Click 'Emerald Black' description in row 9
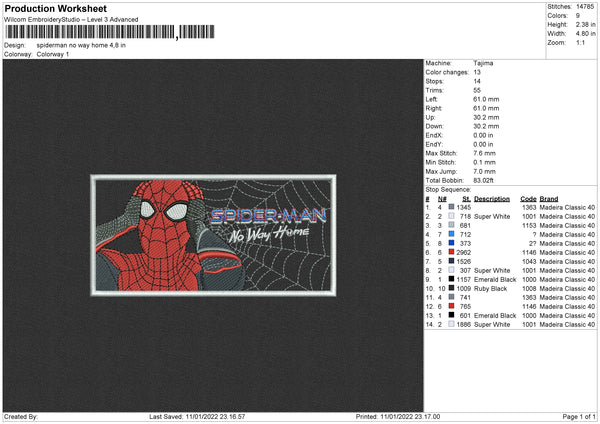Screen dimensions: 600x424 [495, 280]
